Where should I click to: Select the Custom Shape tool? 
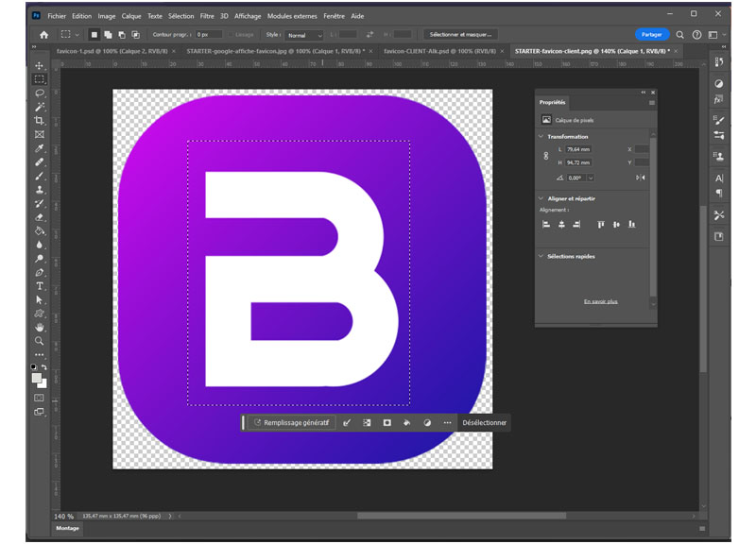(x=40, y=314)
